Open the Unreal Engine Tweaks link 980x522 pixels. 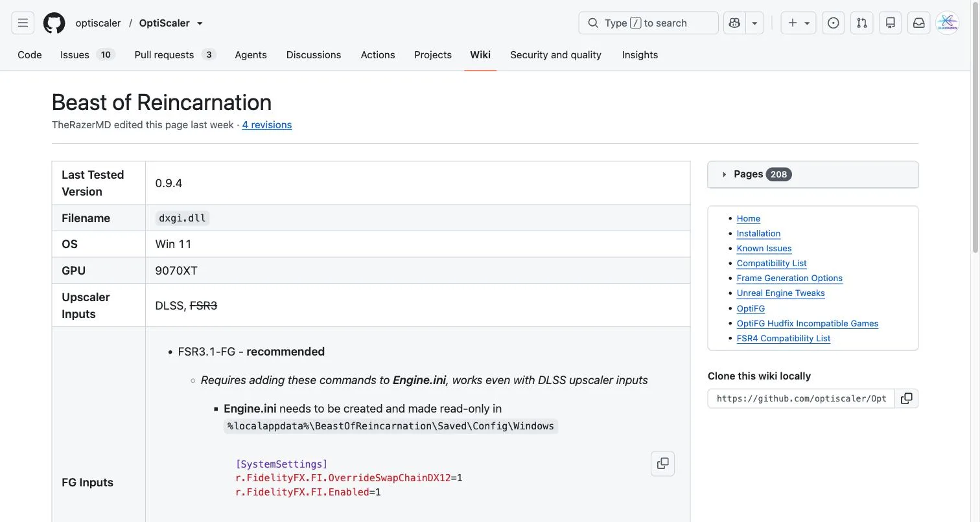tap(781, 293)
